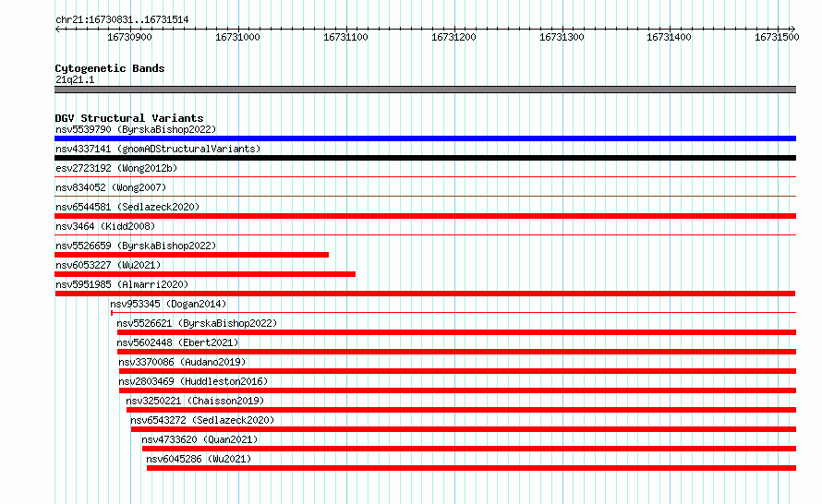822x504 pixels.
Task: Click ruler position 16731400
Action: pyautogui.click(x=669, y=37)
